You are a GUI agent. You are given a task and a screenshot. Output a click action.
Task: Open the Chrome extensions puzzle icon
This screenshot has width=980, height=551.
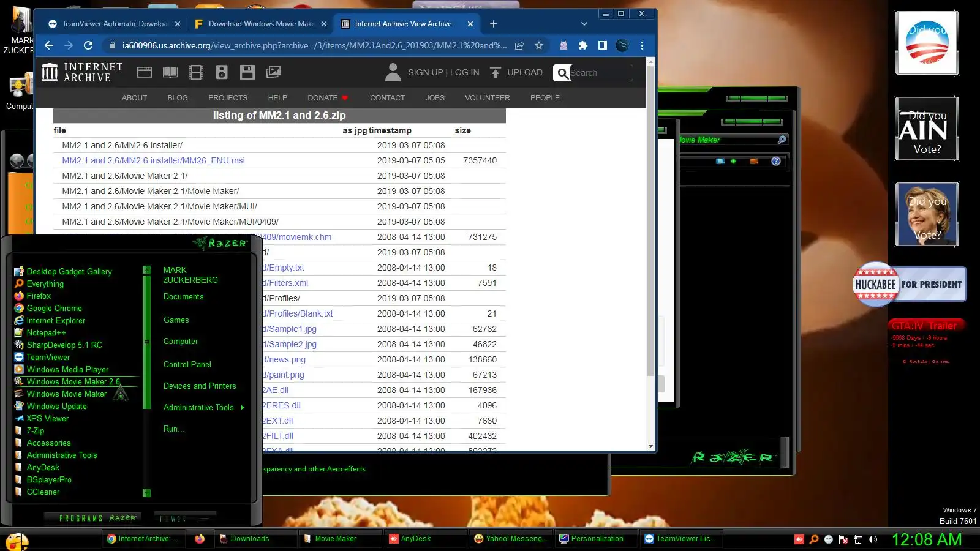pos(583,45)
